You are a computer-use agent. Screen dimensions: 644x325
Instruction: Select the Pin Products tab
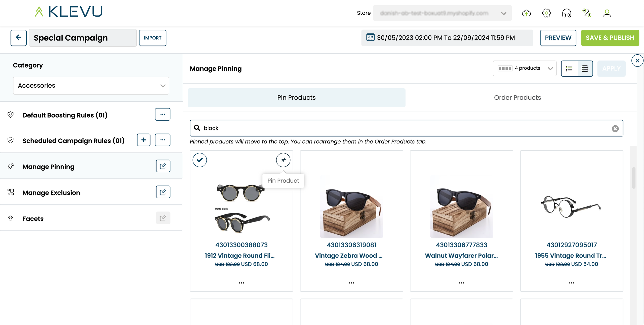(x=296, y=98)
